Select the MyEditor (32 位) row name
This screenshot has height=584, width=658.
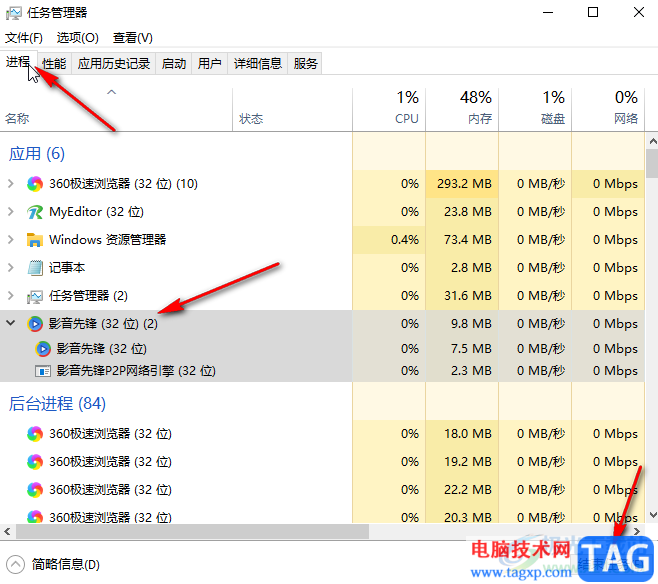coord(96,212)
